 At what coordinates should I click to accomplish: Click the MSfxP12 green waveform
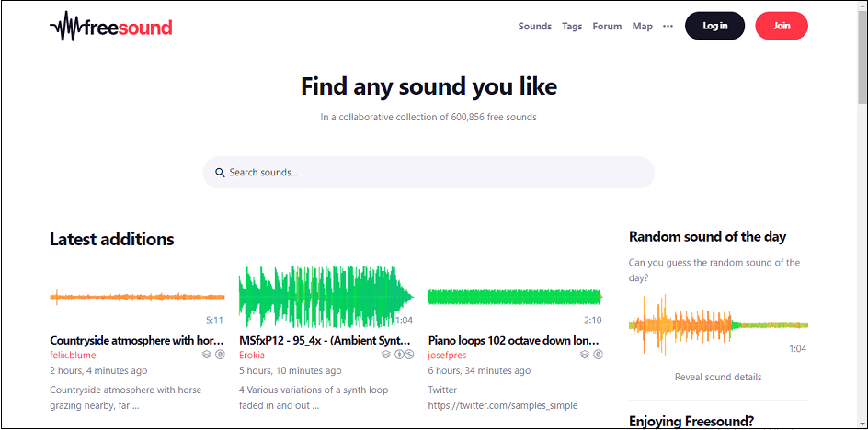[x=326, y=297]
